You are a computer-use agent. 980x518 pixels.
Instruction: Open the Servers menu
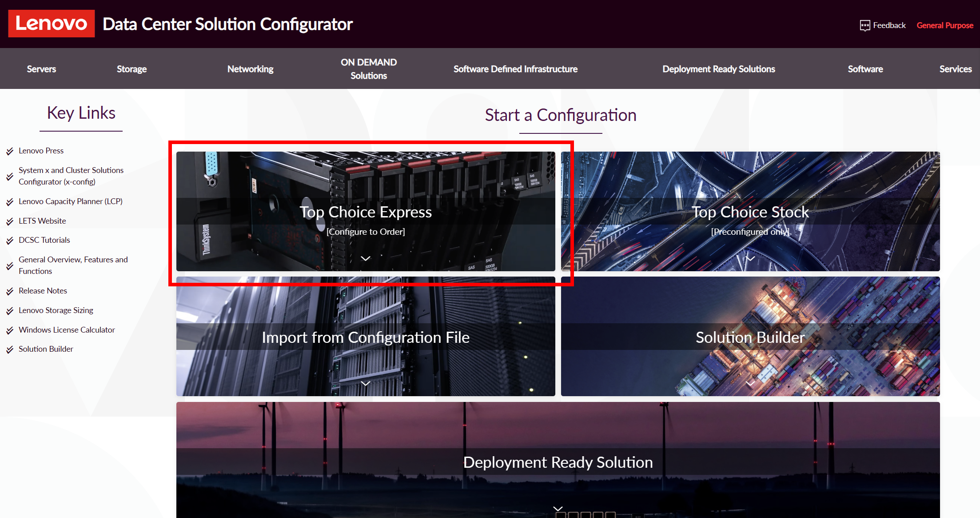coord(41,69)
